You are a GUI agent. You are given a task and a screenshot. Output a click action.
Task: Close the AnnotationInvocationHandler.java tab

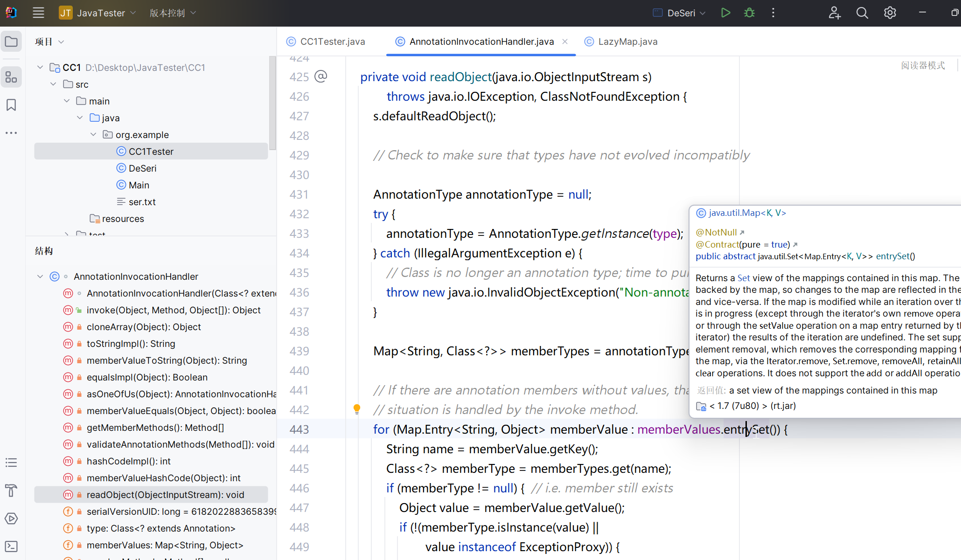coord(565,41)
